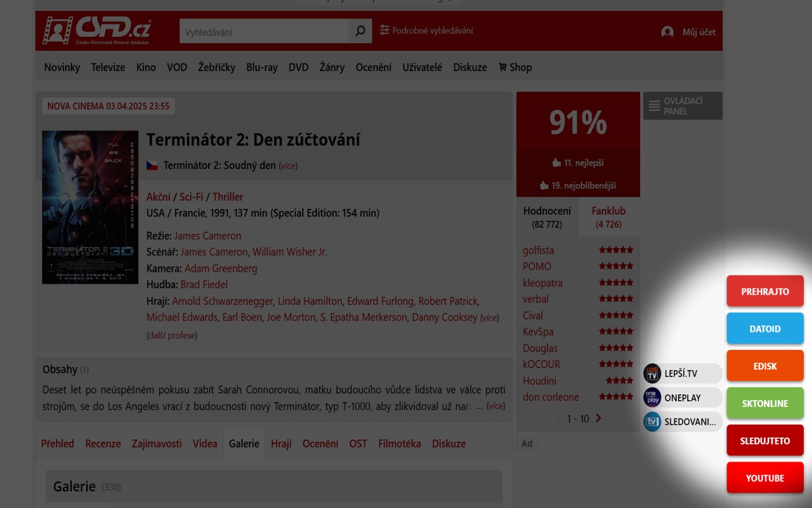This screenshot has width=812, height=508.
Task: Click the red PREHRAJTO button
Action: [765, 291]
